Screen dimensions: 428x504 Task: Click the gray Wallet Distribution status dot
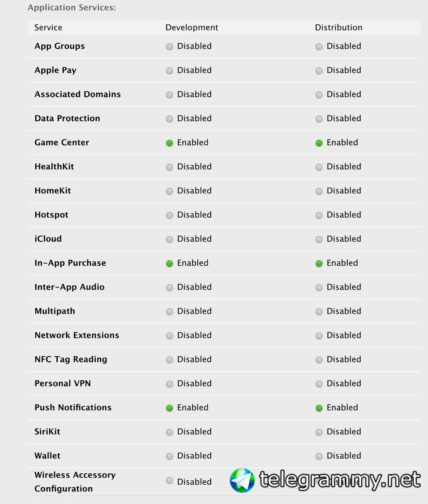[319, 456]
